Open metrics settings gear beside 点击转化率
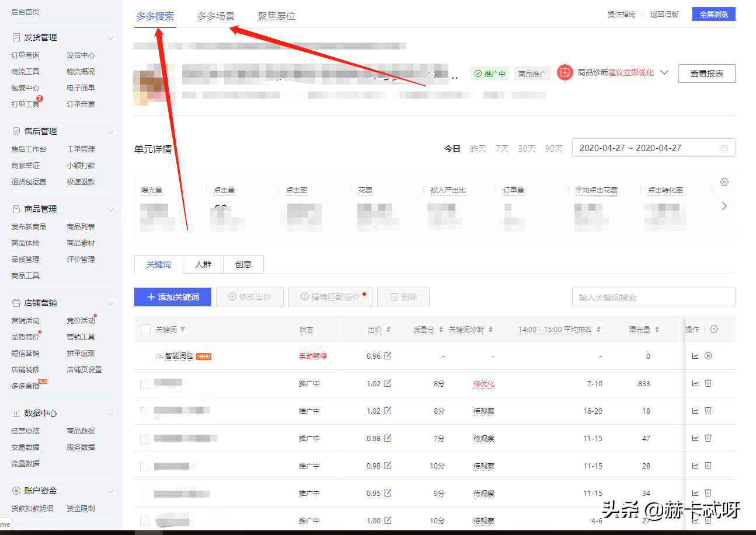 click(x=724, y=182)
